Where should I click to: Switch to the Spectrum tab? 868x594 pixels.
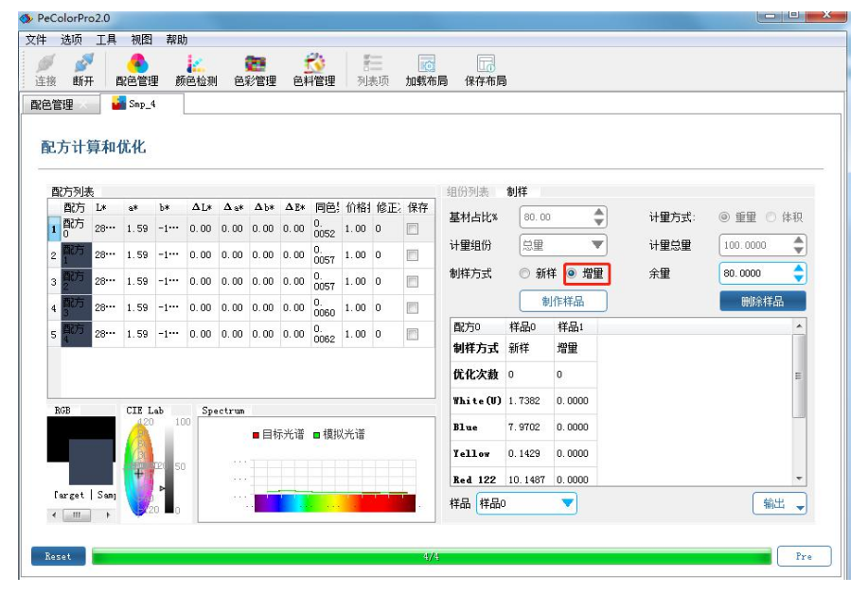pos(222,411)
